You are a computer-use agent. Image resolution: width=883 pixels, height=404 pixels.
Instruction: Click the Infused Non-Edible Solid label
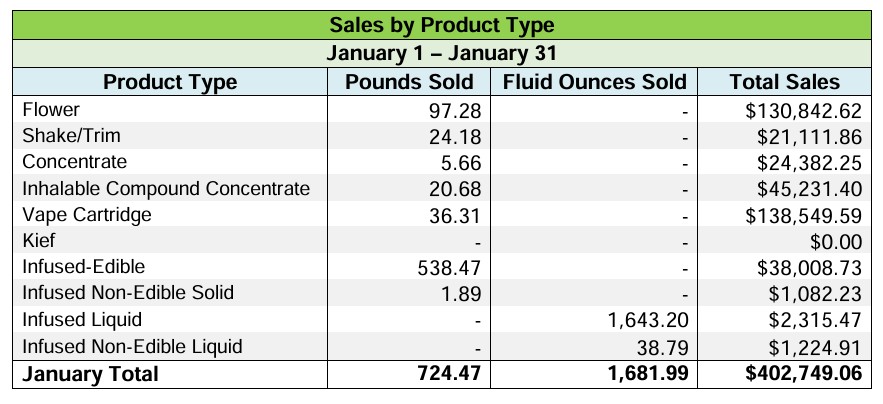point(127,293)
